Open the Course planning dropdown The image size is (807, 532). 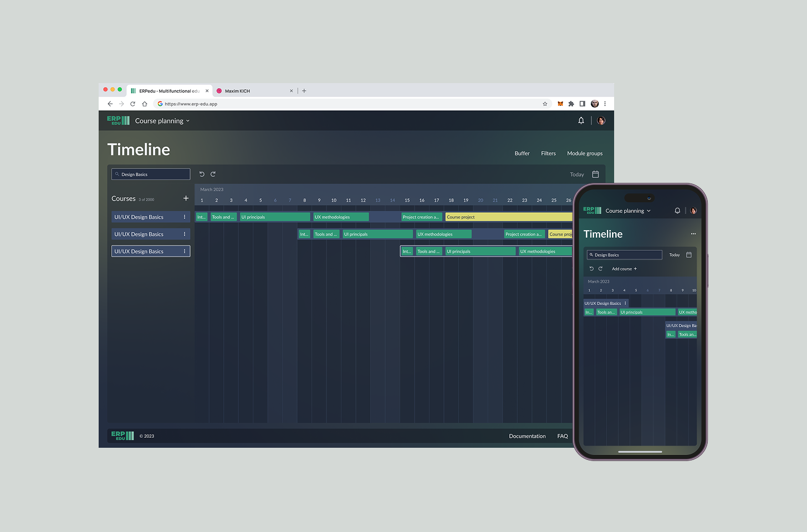[162, 120]
